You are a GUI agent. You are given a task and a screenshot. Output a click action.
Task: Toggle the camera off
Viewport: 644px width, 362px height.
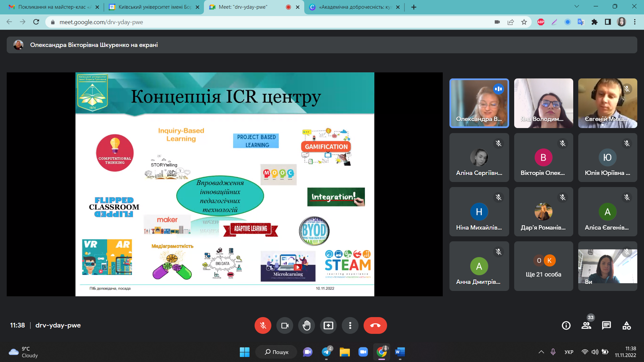284,325
